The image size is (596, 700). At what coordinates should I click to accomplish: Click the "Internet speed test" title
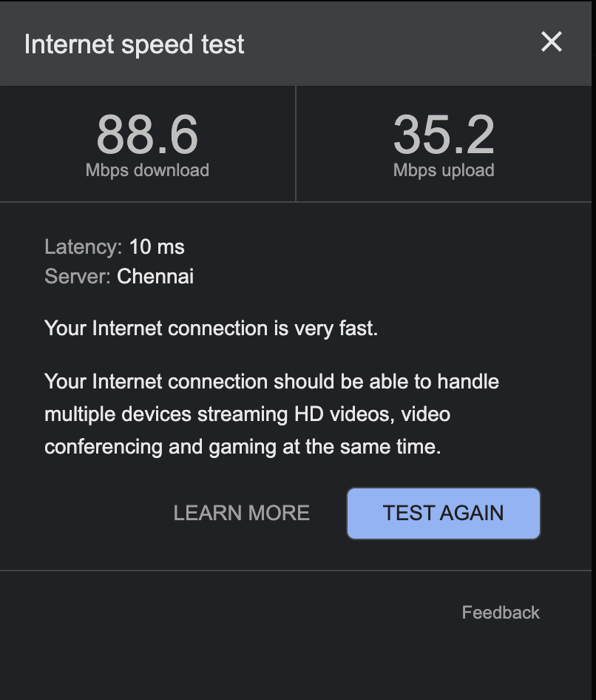pyautogui.click(x=135, y=44)
